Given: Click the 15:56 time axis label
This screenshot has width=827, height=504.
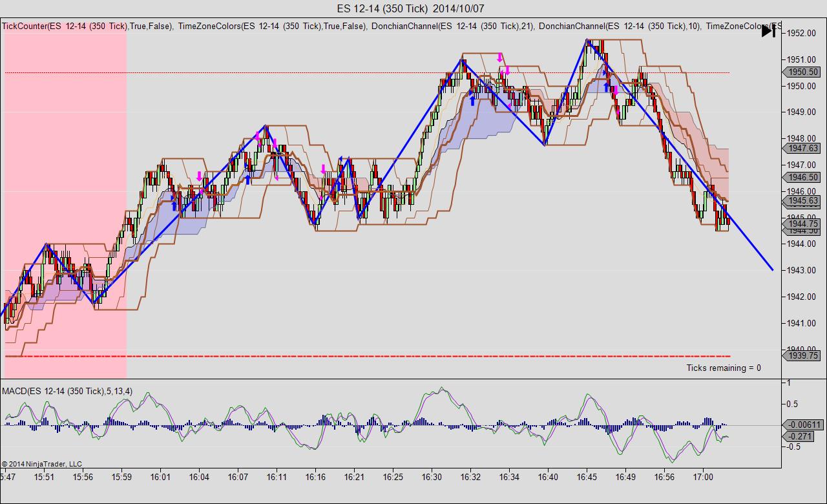Looking at the screenshot, I should pos(83,477).
